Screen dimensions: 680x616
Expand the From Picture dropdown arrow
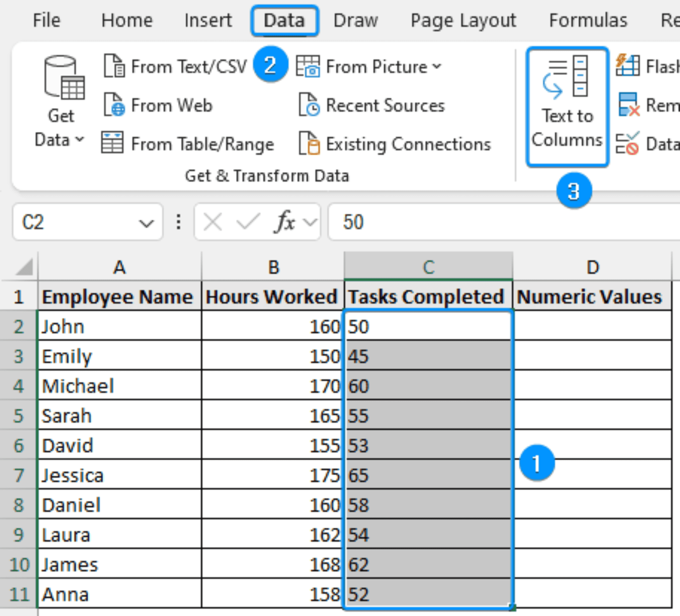pos(437,66)
